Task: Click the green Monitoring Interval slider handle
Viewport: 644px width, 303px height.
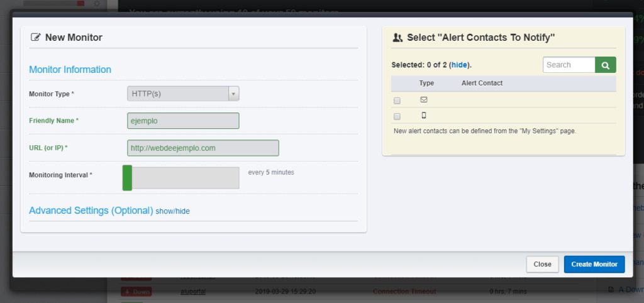Action: click(x=127, y=178)
